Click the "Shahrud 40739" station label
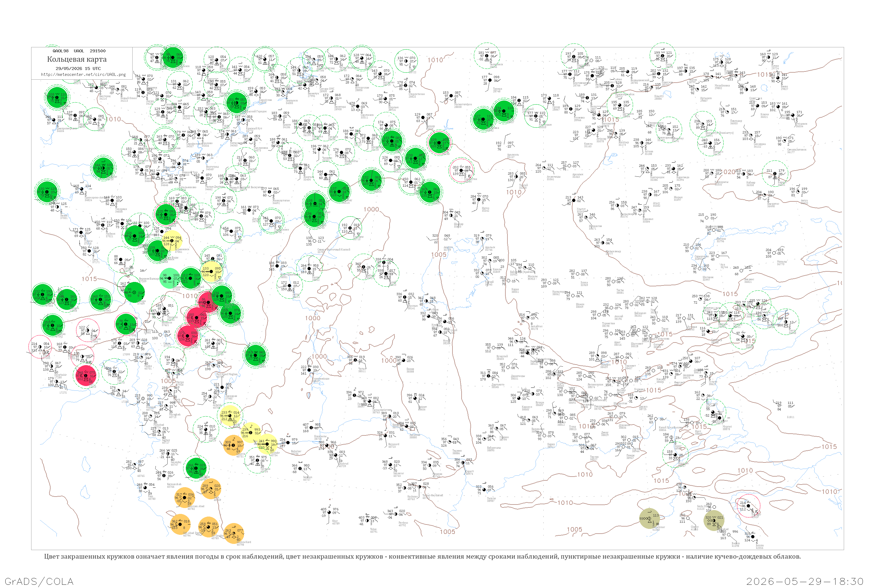This screenshot has width=882, height=588. click(x=343, y=465)
